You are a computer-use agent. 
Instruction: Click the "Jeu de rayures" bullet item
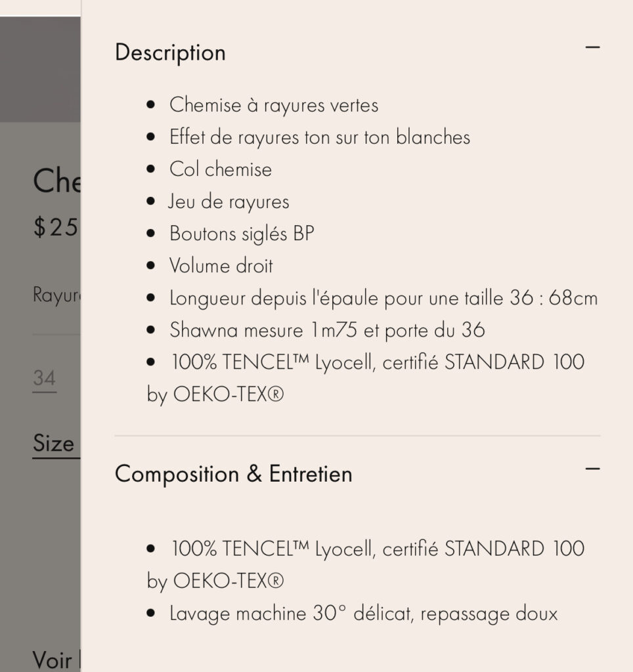click(229, 201)
